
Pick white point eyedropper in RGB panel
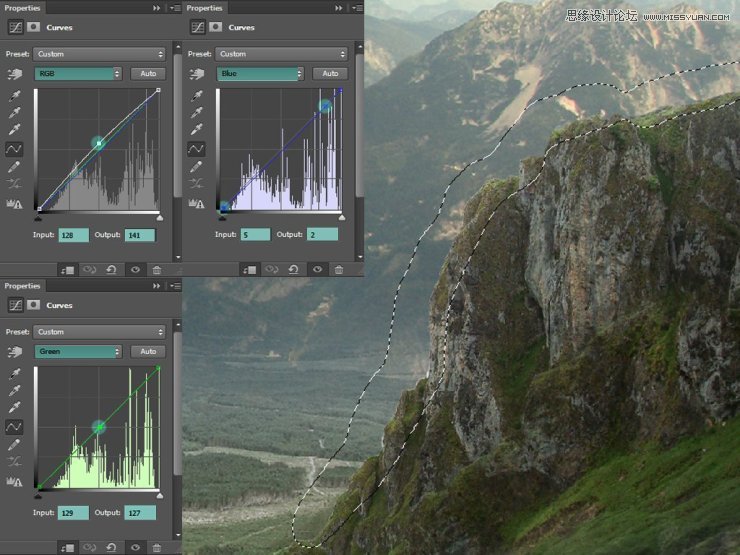click(x=15, y=129)
